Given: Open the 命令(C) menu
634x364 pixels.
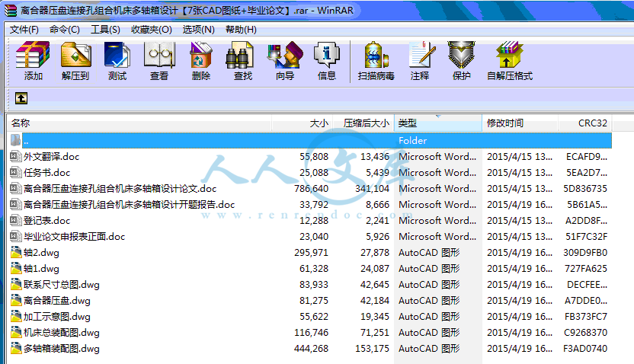Looking at the screenshot, I should point(65,30).
